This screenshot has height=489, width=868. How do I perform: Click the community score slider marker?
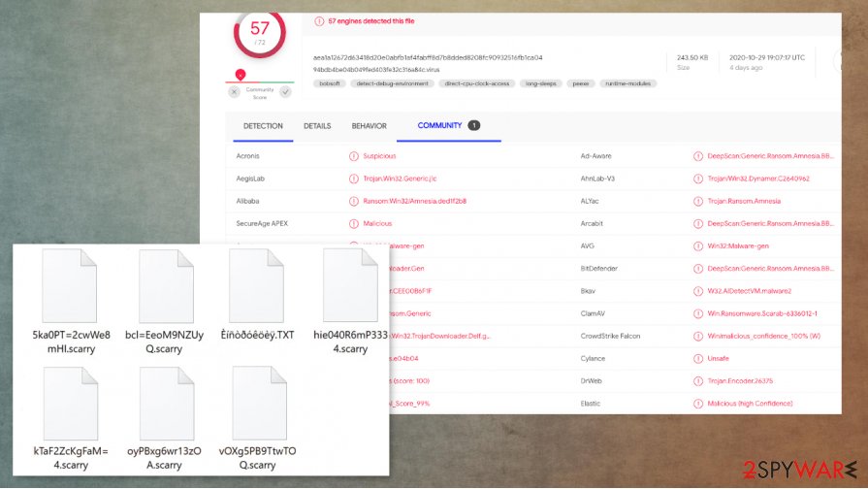point(241,74)
